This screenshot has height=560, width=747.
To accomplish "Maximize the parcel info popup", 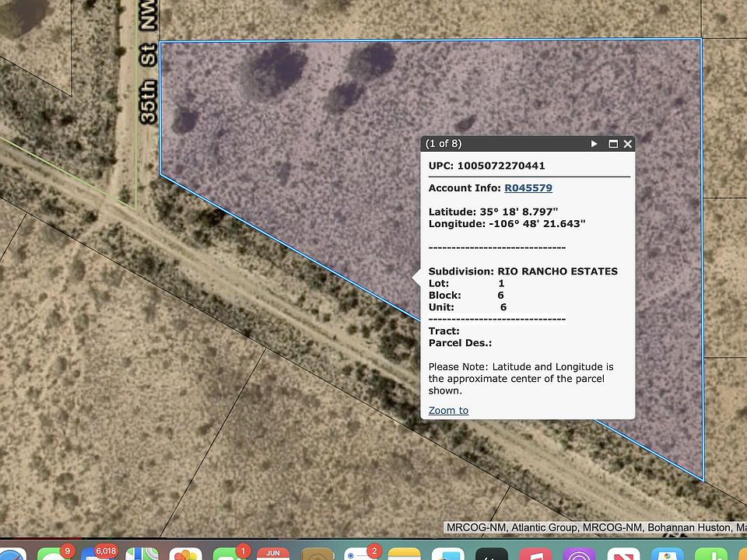I will pos(613,144).
